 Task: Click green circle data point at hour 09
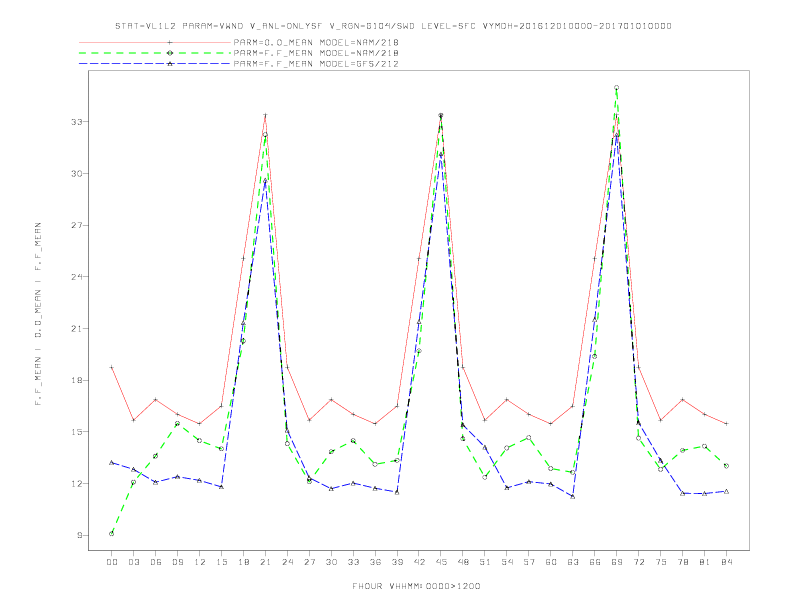coord(177,424)
